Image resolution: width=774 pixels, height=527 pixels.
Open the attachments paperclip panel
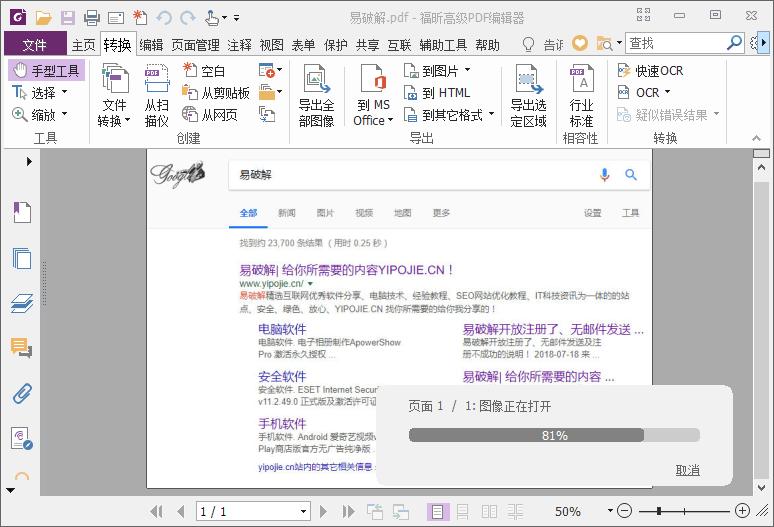(22, 393)
